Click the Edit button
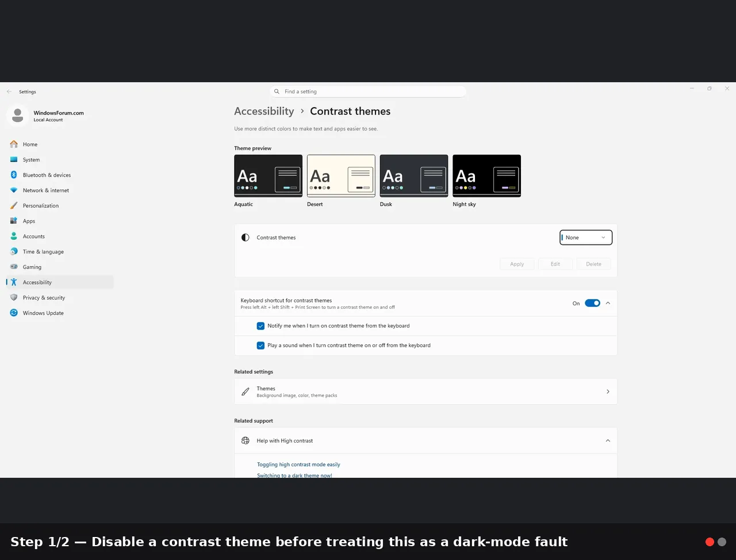This screenshot has width=736, height=560. pos(555,264)
